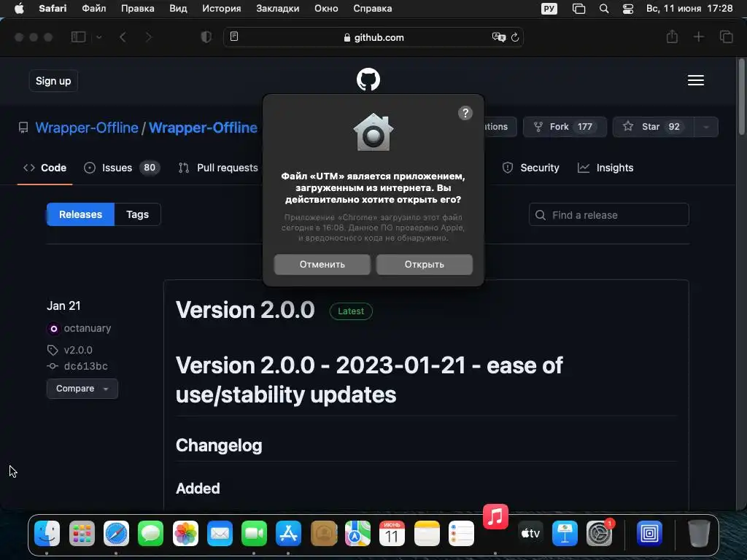
Task: Click the page vertical scrollbar
Action: coord(741,97)
